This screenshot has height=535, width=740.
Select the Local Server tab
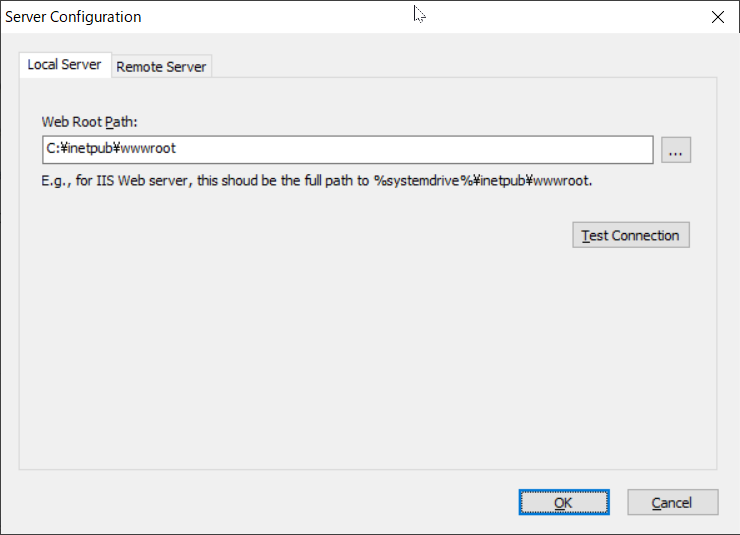pyautogui.click(x=64, y=65)
